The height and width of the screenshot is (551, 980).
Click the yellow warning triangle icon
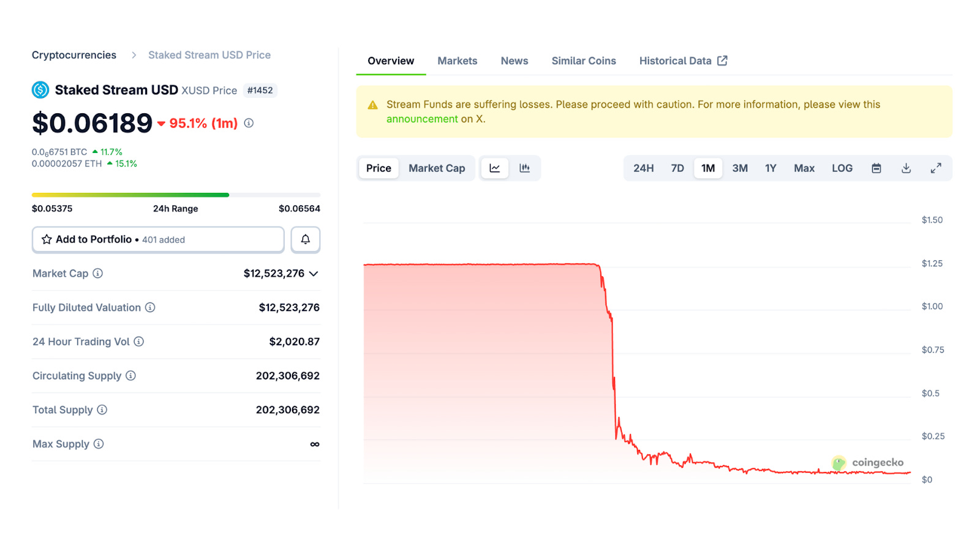tap(372, 105)
